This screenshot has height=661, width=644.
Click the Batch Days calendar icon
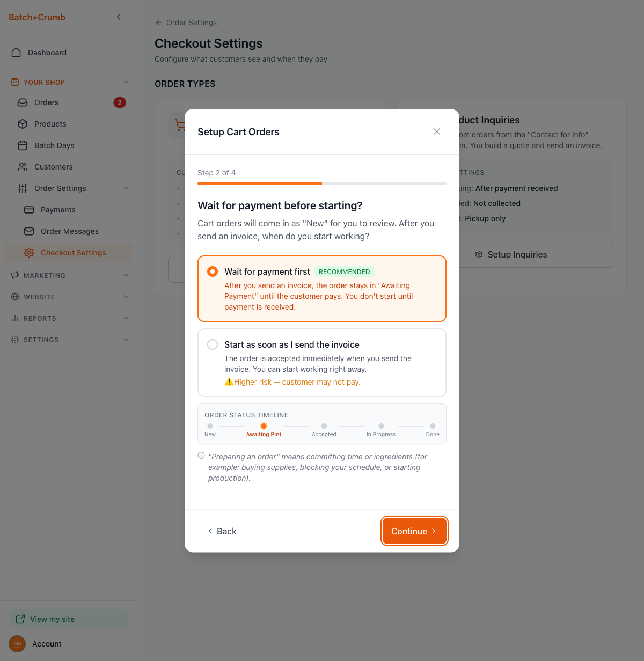(23, 145)
